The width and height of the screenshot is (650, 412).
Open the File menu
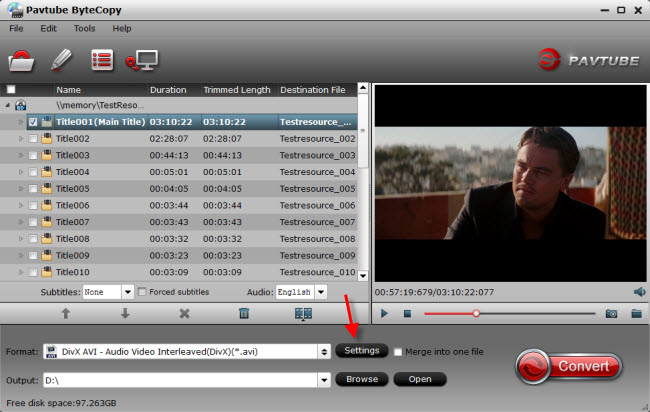[16, 29]
